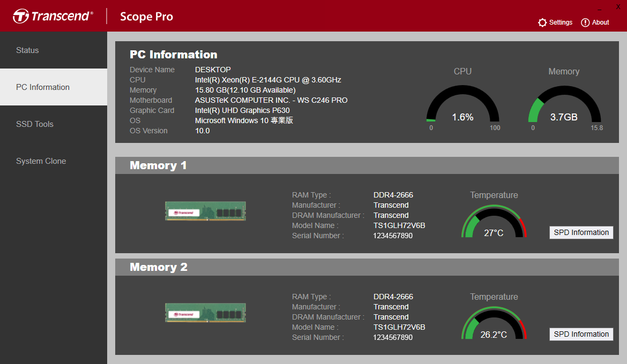Click the Memory 1 RAM module image

pyautogui.click(x=206, y=211)
